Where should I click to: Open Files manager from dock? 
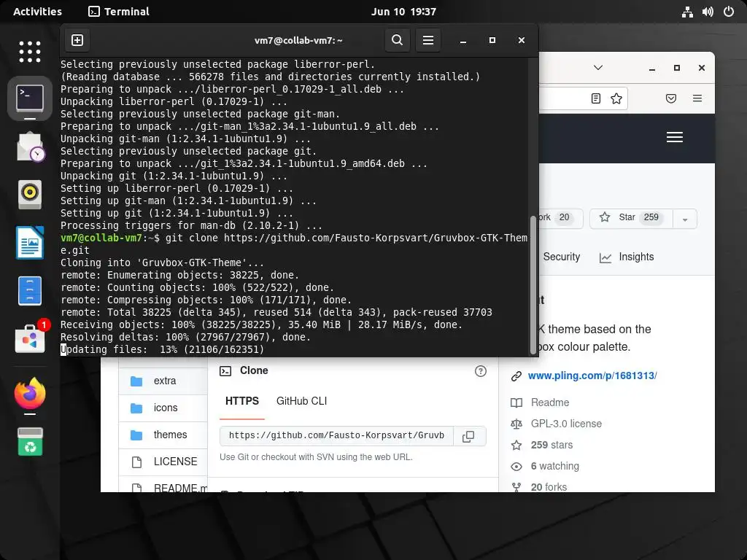click(29, 290)
